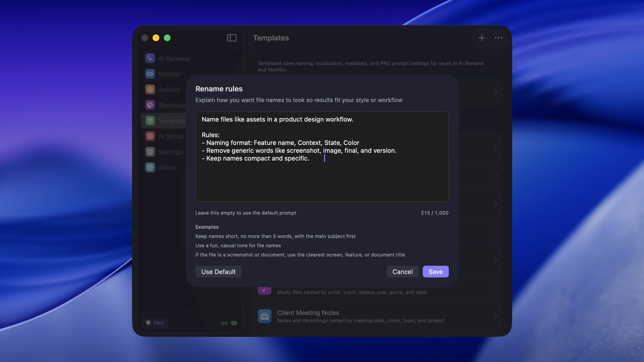Click the AI Rename sparkle icon
The width and height of the screenshot is (644, 362).
150,58
